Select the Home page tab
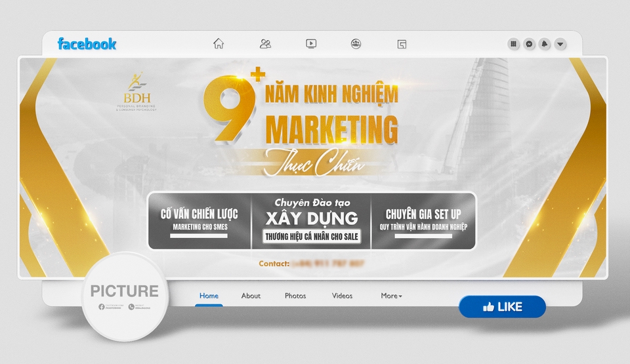 pos(209,296)
